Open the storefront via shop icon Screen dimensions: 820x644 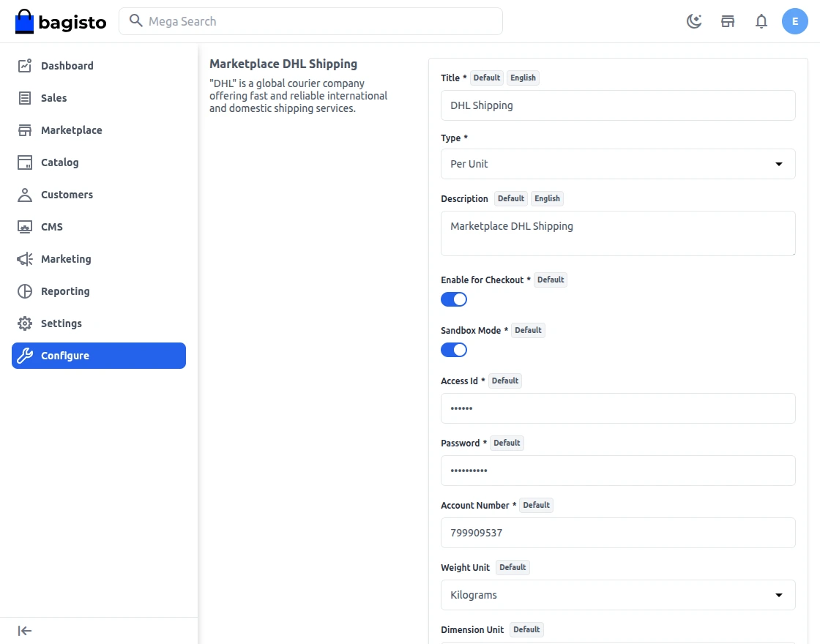click(728, 21)
